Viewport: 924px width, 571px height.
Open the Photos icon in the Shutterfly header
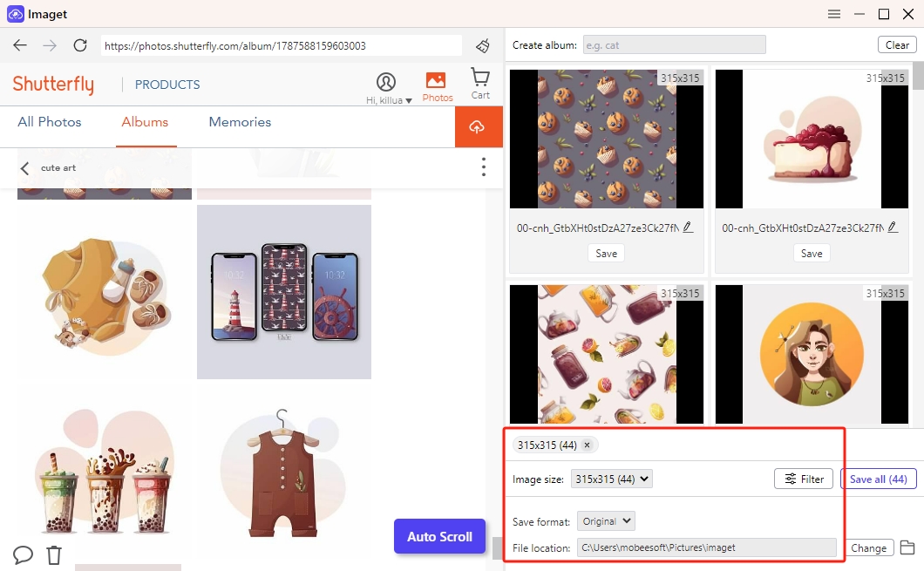click(x=438, y=86)
